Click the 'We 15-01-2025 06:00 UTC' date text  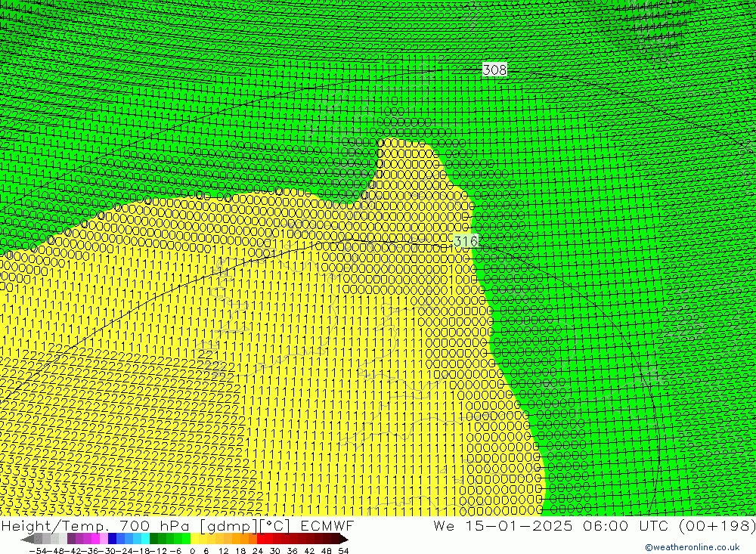point(552,525)
